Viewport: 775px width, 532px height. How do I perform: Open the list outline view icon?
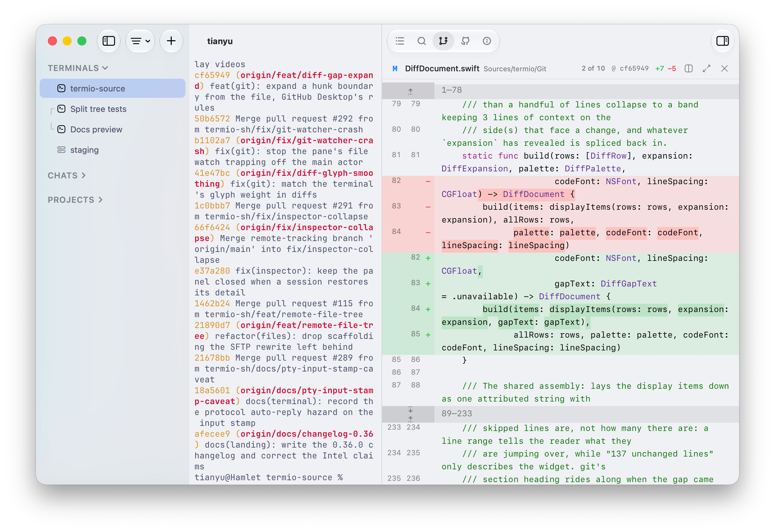tap(400, 41)
